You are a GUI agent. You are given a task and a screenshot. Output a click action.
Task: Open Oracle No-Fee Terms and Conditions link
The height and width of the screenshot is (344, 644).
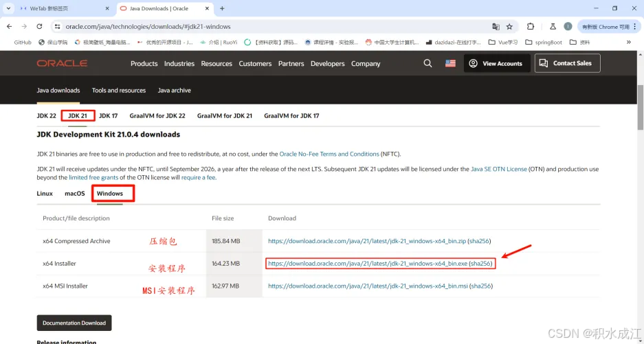(329, 154)
